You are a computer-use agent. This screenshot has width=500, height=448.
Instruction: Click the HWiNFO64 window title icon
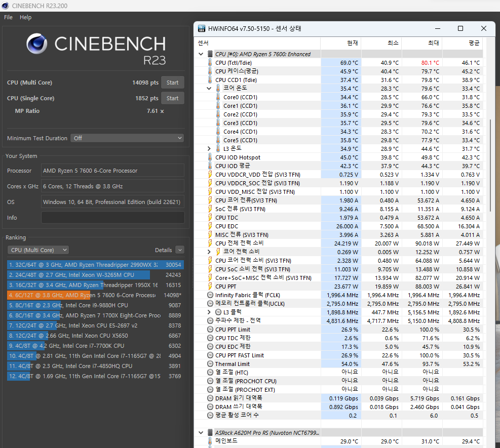[202, 29]
